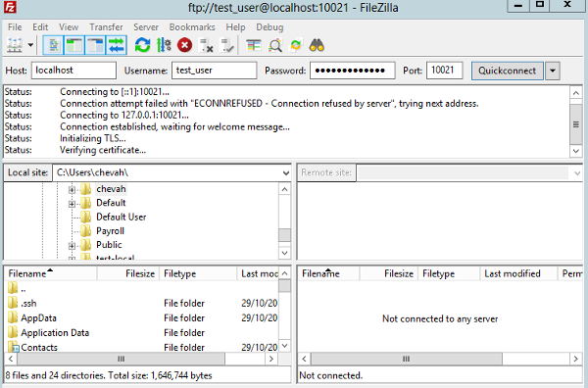Expand the chevah folder node
Screen dimensions: 588x388
coord(72,190)
